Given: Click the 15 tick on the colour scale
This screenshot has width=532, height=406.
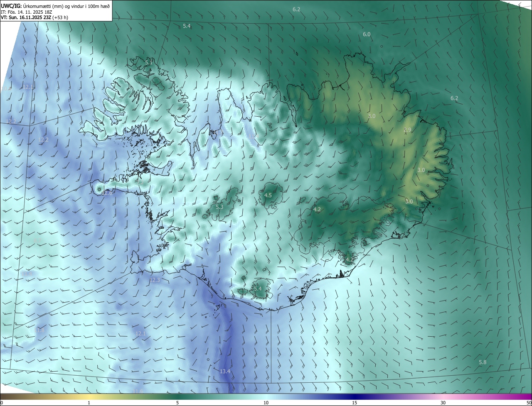Looking at the screenshot, I should (355, 403).
